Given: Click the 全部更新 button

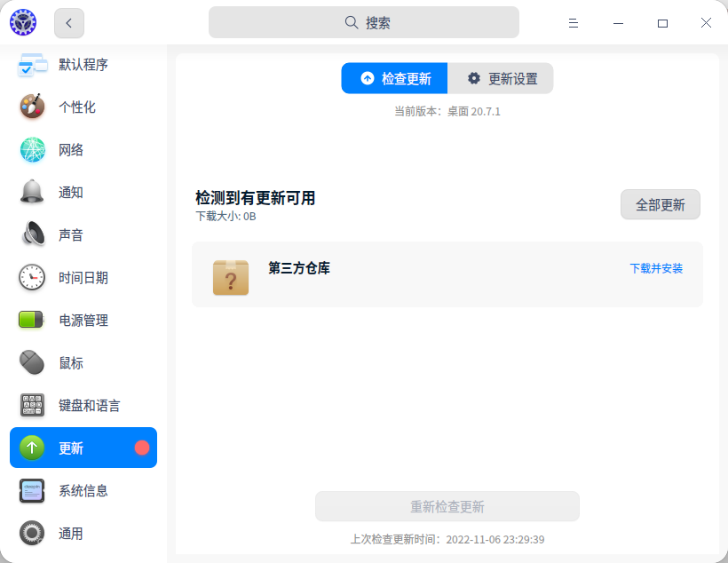Looking at the screenshot, I should [x=661, y=204].
